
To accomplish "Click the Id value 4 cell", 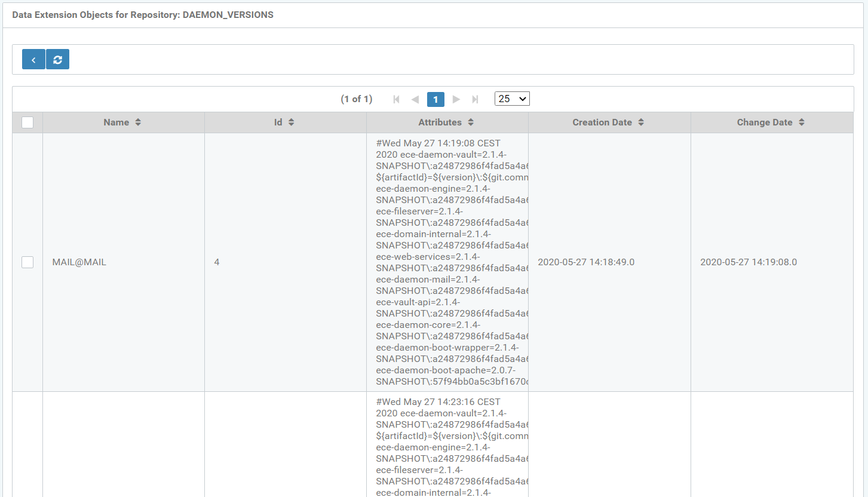I will point(217,262).
